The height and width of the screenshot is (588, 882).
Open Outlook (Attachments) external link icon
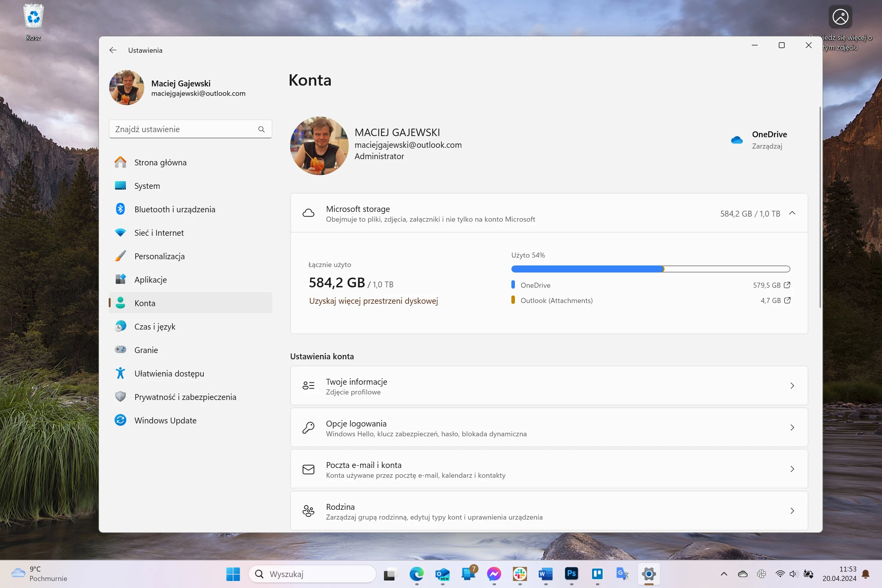[x=787, y=300]
